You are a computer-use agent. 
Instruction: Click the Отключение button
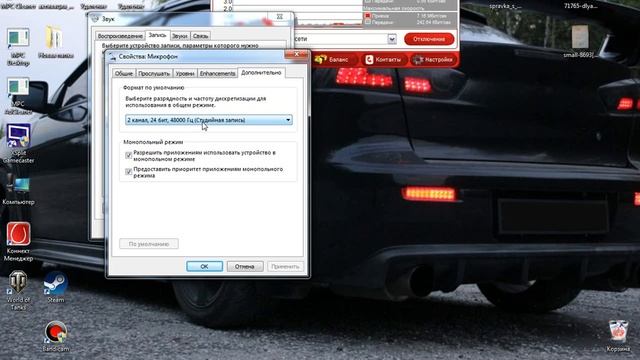pyautogui.click(x=429, y=39)
